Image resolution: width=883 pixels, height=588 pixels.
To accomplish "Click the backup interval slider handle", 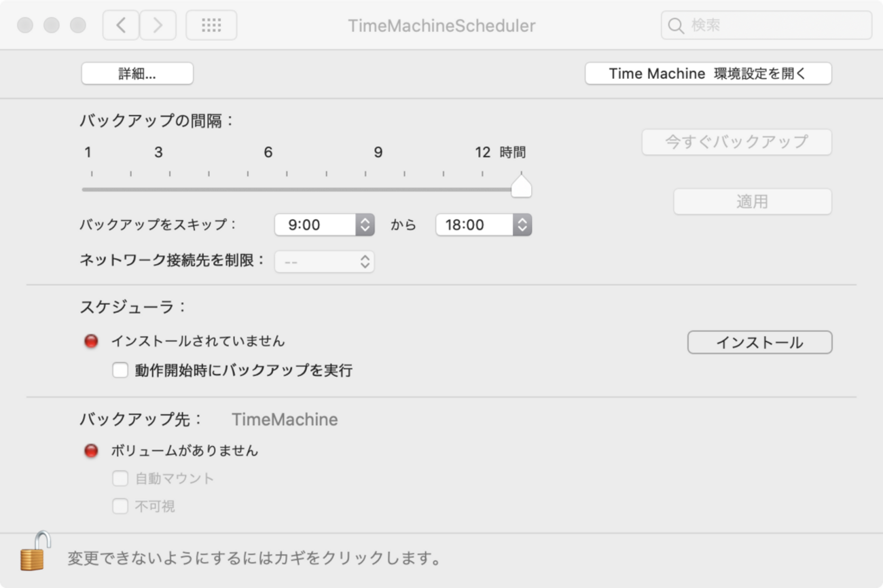I will click(521, 186).
